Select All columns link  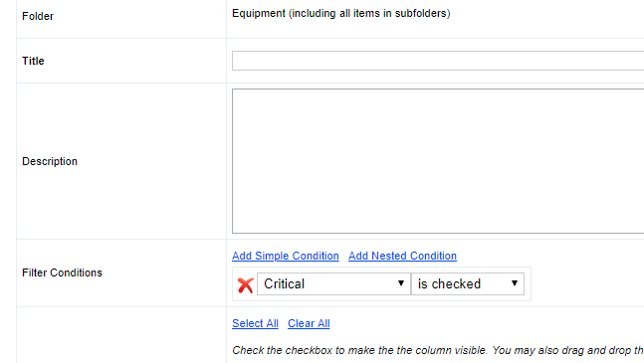point(255,323)
